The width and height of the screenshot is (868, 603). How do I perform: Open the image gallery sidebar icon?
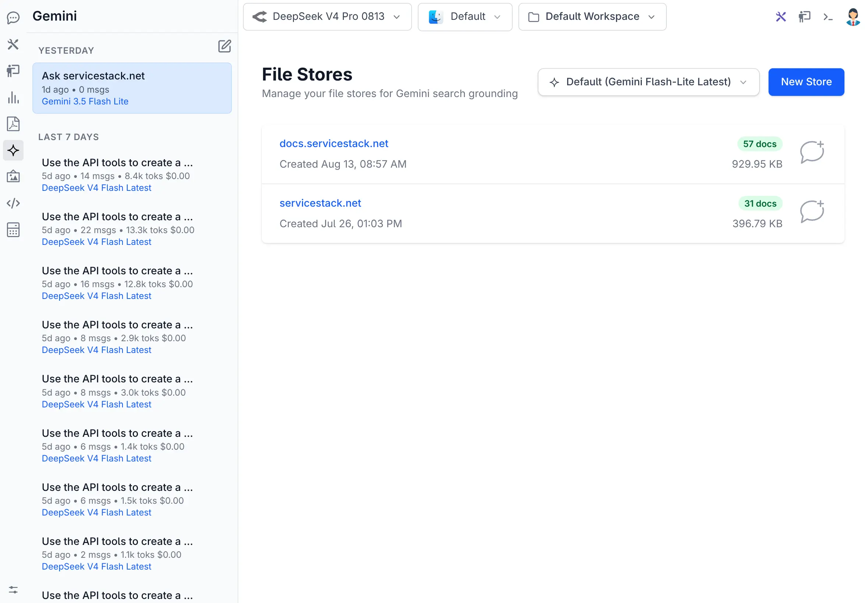coord(13,176)
